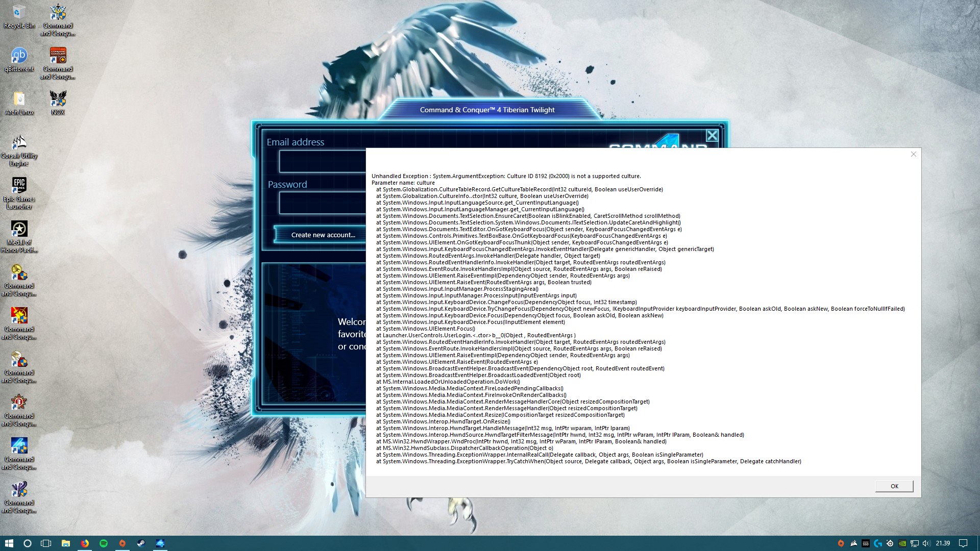Viewport: 980px width, 551px height.
Task: Close the Command & Conquer launcher window
Action: pyautogui.click(x=712, y=136)
